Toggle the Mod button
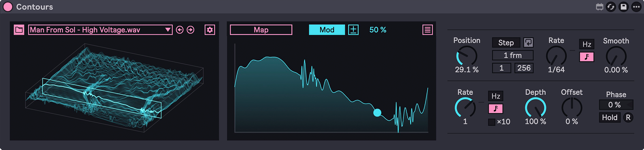The width and height of the screenshot is (644, 150). (x=327, y=30)
